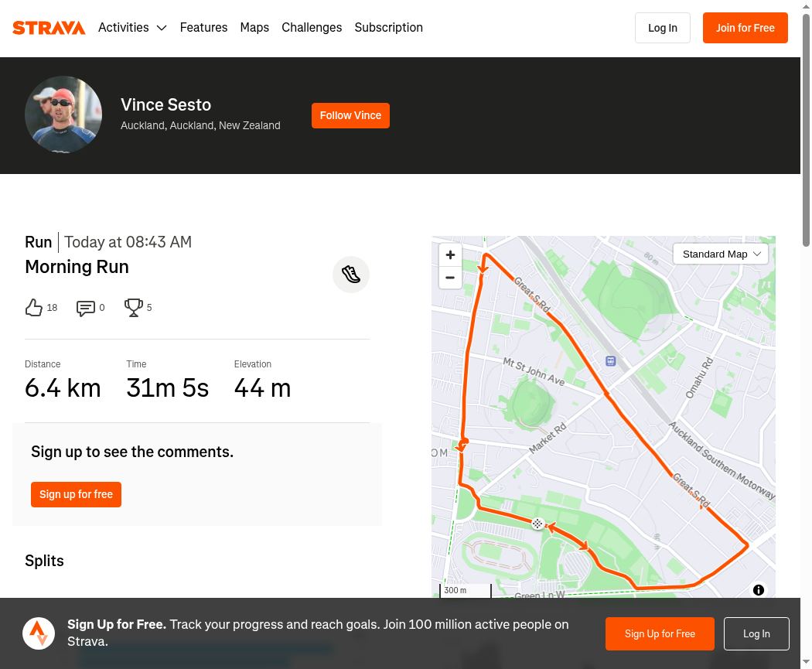812x669 pixels.
Task: Open Vince Sesto's profile photo
Action: tap(63, 114)
